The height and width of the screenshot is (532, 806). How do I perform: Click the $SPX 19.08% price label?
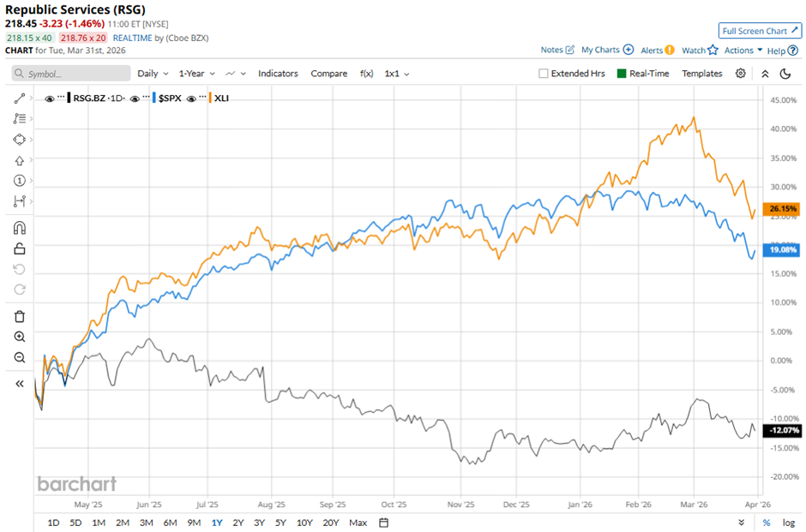point(782,250)
